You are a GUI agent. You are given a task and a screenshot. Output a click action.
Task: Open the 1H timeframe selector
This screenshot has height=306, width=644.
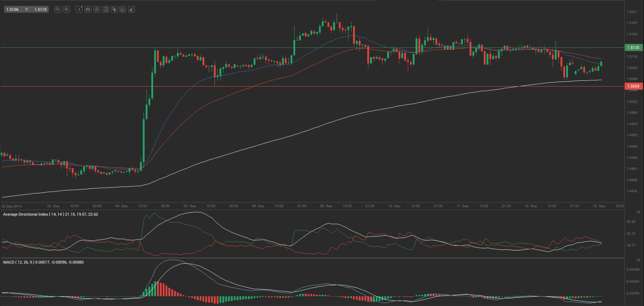(x=79, y=9)
